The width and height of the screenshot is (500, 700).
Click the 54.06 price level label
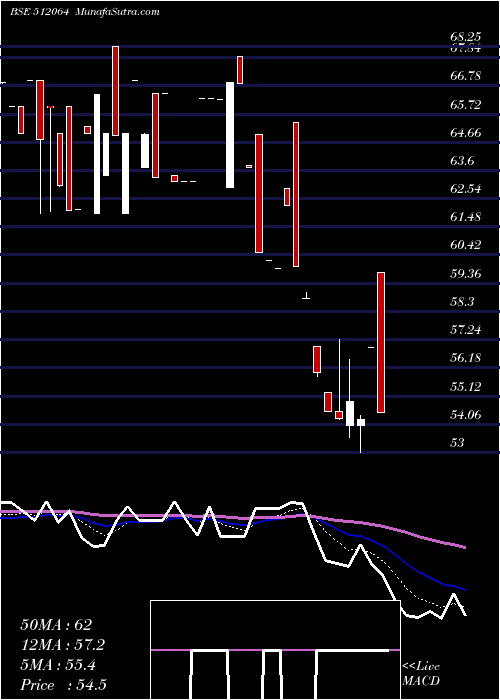point(466,415)
